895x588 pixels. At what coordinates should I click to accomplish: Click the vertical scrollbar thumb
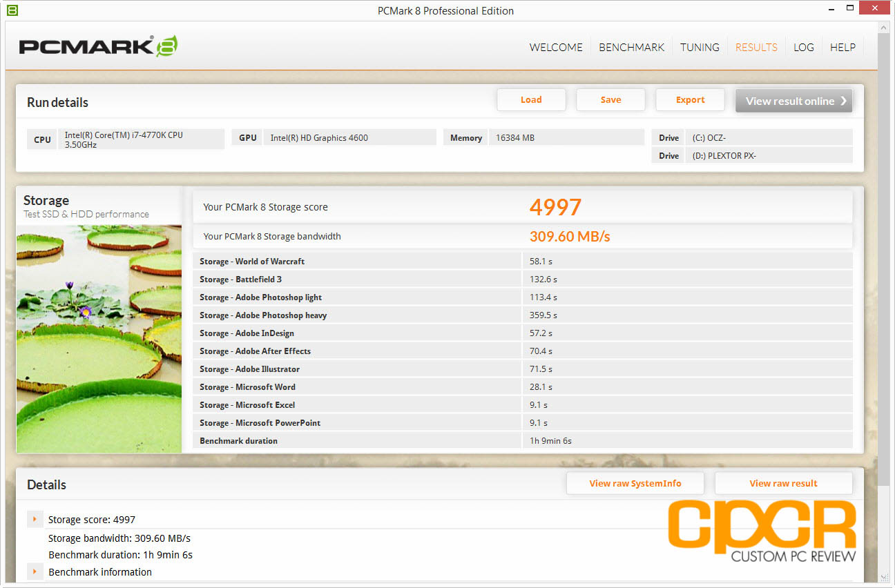pos(884,258)
